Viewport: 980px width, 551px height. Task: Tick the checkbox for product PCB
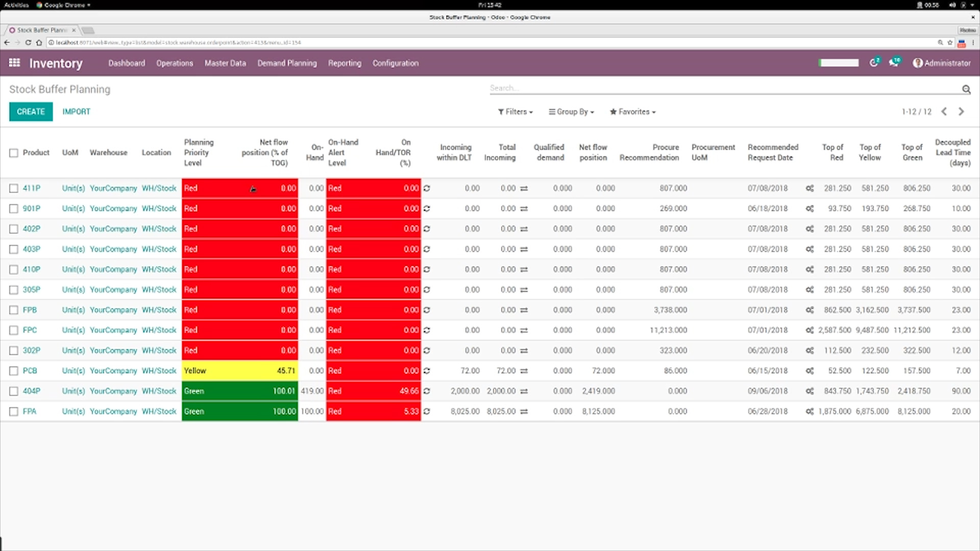click(13, 371)
